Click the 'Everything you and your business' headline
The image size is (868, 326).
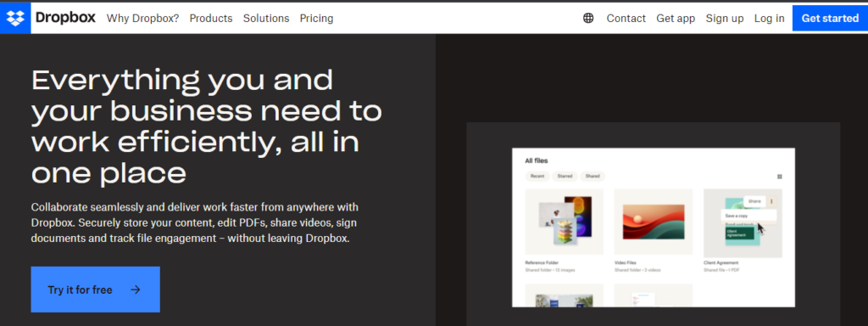[x=207, y=127]
